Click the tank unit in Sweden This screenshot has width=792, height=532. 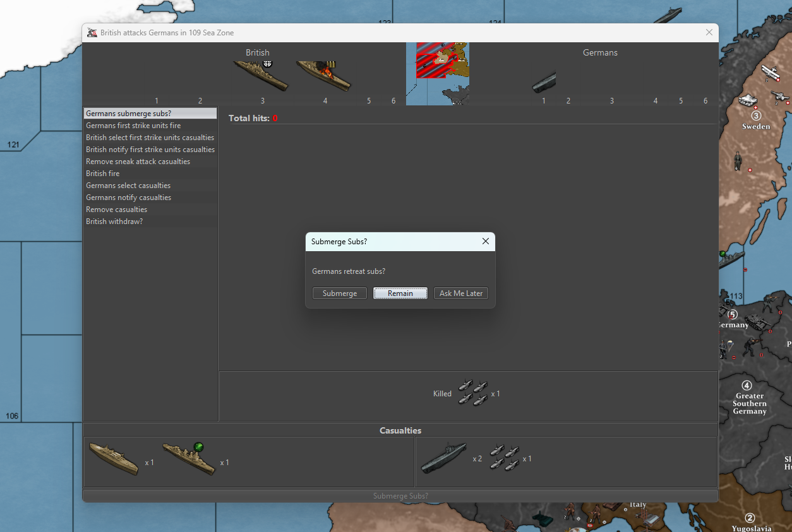[748, 100]
